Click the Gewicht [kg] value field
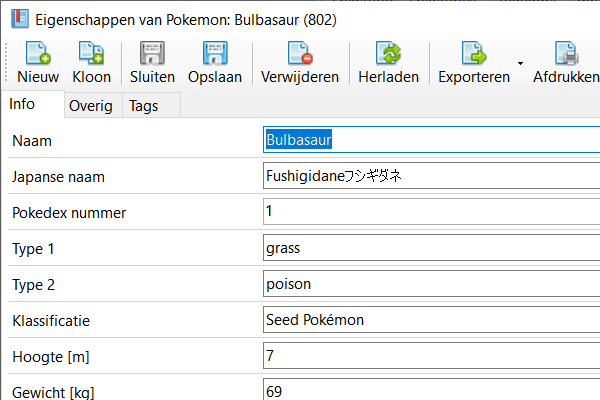Image resolution: width=600 pixels, height=400 pixels. [x=430, y=390]
